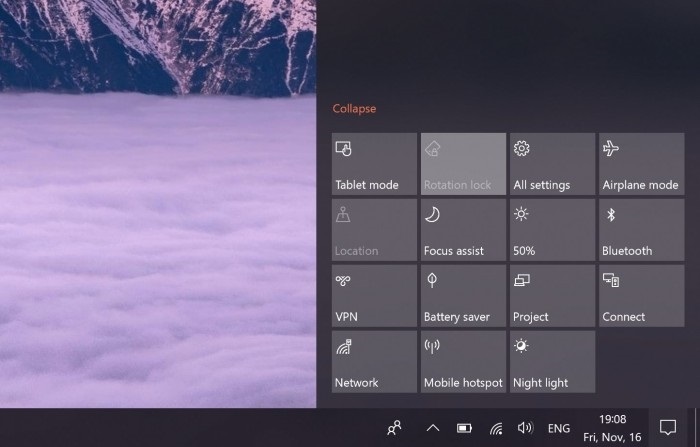This screenshot has height=447, width=700.
Task: Enable Airplane mode
Action: 641,164
